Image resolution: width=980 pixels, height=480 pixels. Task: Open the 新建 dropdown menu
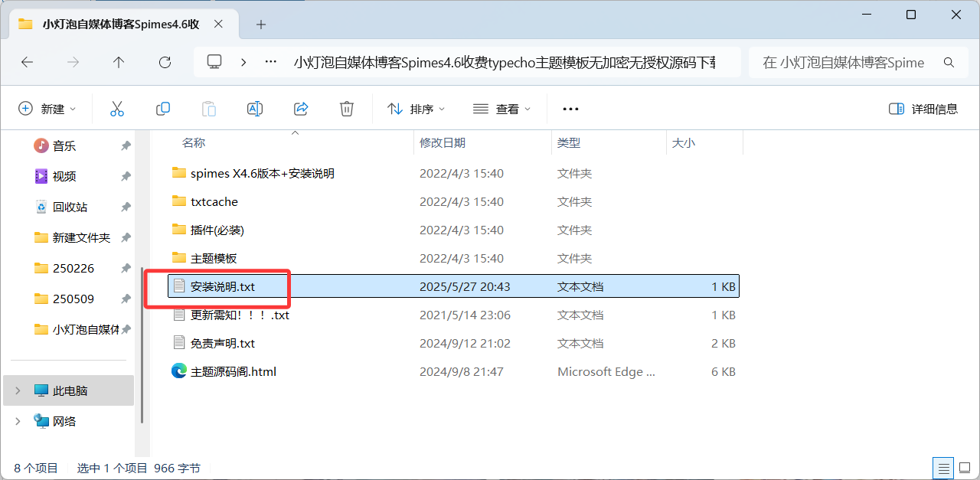[x=47, y=109]
